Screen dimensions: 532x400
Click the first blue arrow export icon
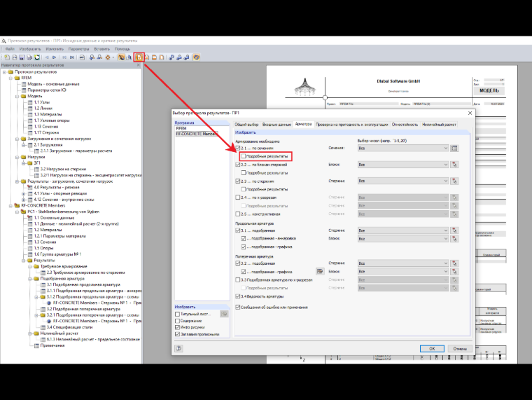(171, 57)
